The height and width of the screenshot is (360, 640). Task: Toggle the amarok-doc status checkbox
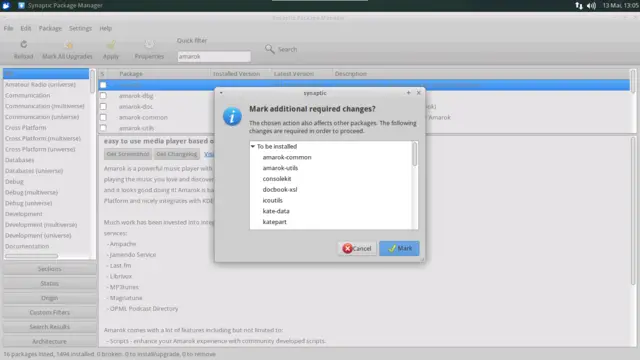103,107
